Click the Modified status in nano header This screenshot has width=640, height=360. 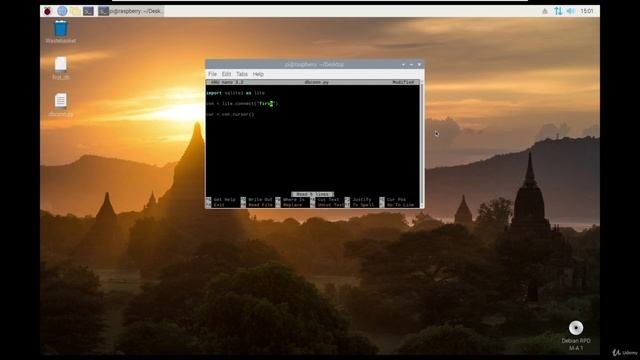click(x=403, y=82)
